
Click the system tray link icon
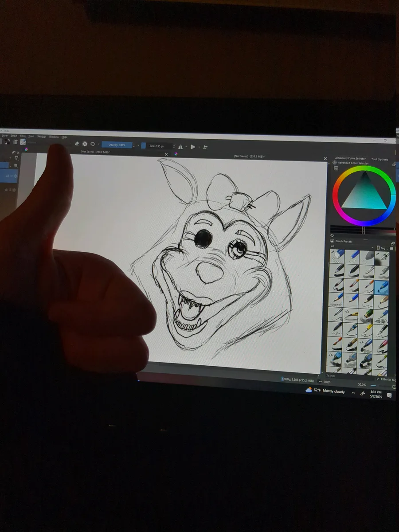click(x=362, y=393)
